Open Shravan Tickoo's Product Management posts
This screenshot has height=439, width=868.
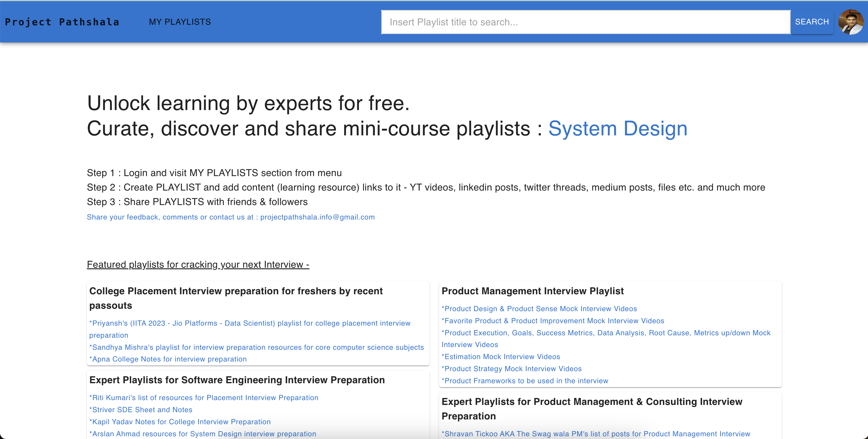point(596,434)
